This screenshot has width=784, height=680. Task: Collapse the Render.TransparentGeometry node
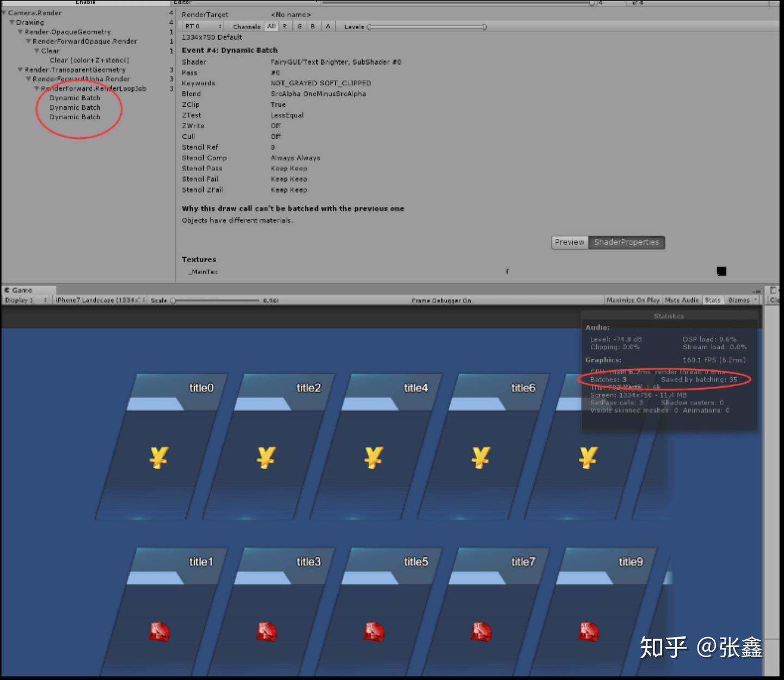[x=21, y=70]
